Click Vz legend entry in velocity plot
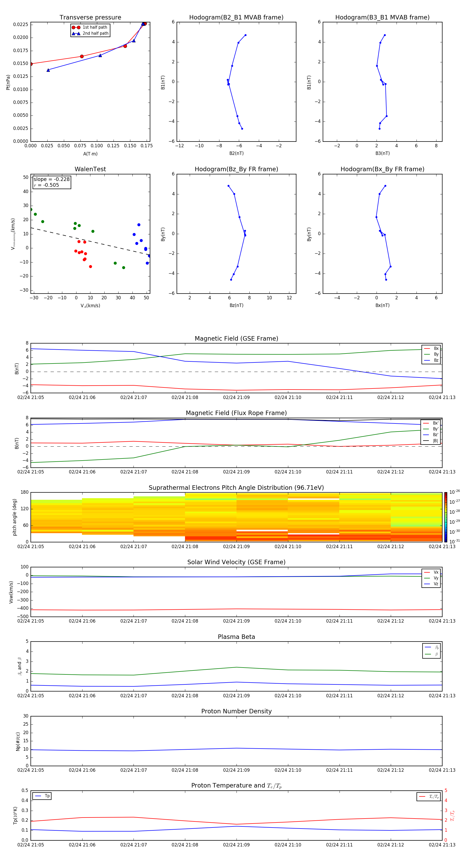Viewport: 473px width, 868px height. point(431,584)
